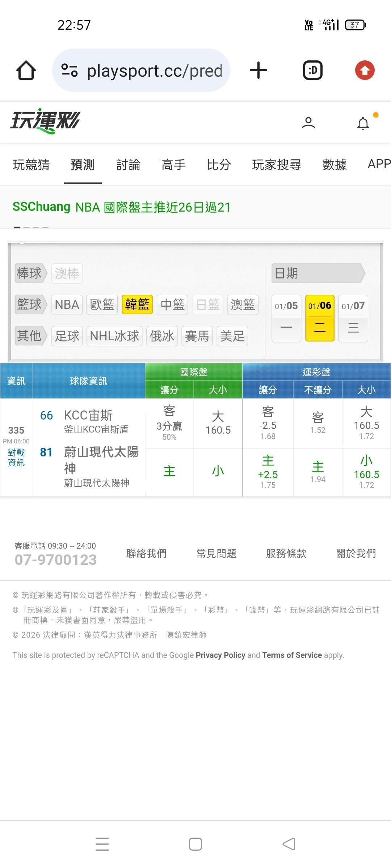Open the tab switcher icon
The height and width of the screenshot is (868, 391).
pos(313,70)
